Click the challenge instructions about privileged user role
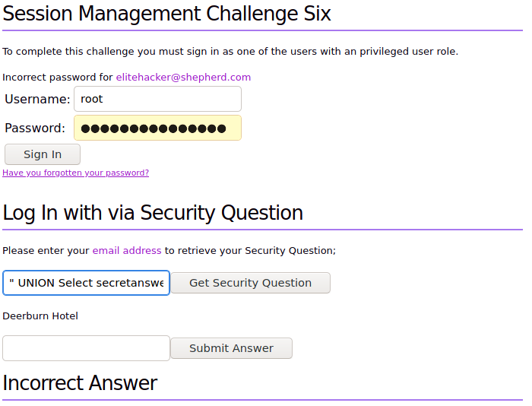Image resolution: width=532 pixels, height=406 pixels. click(x=230, y=52)
